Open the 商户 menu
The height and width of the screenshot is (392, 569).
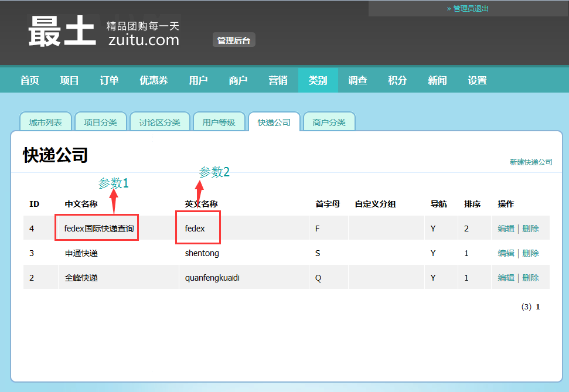click(x=238, y=80)
